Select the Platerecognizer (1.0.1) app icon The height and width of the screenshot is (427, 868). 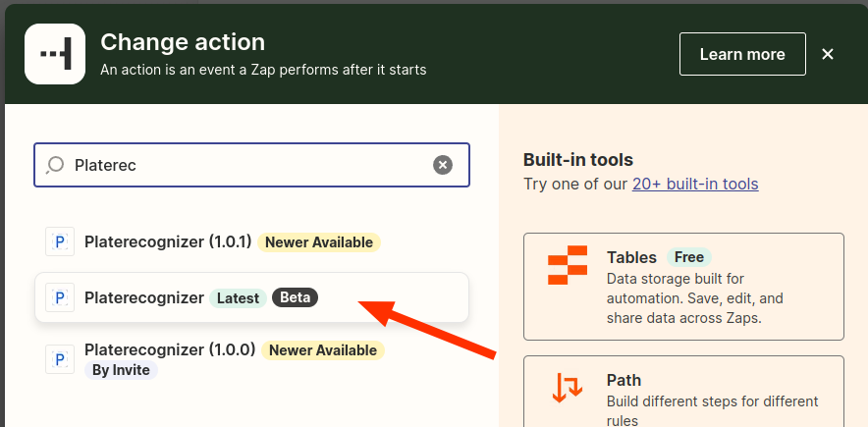(x=60, y=241)
